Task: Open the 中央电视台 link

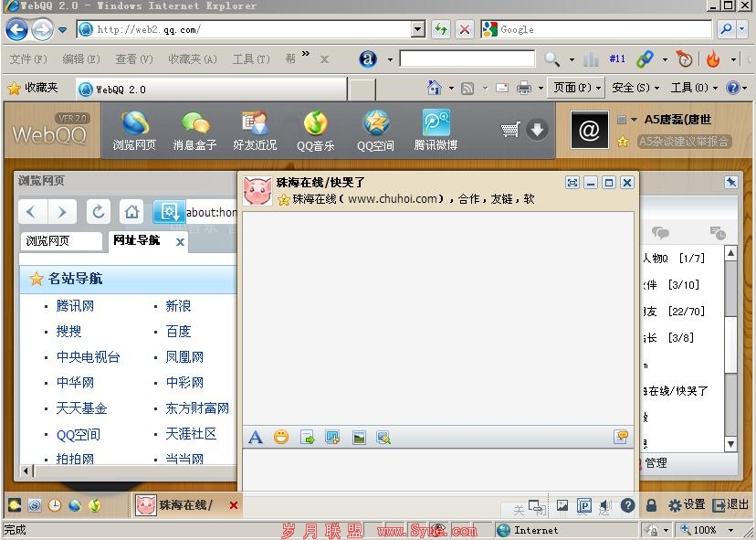Action: click(88, 357)
